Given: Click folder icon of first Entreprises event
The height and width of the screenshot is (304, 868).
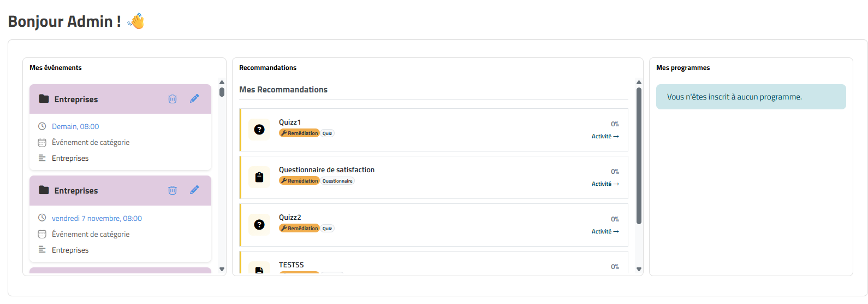Looking at the screenshot, I should click(44, 99).
